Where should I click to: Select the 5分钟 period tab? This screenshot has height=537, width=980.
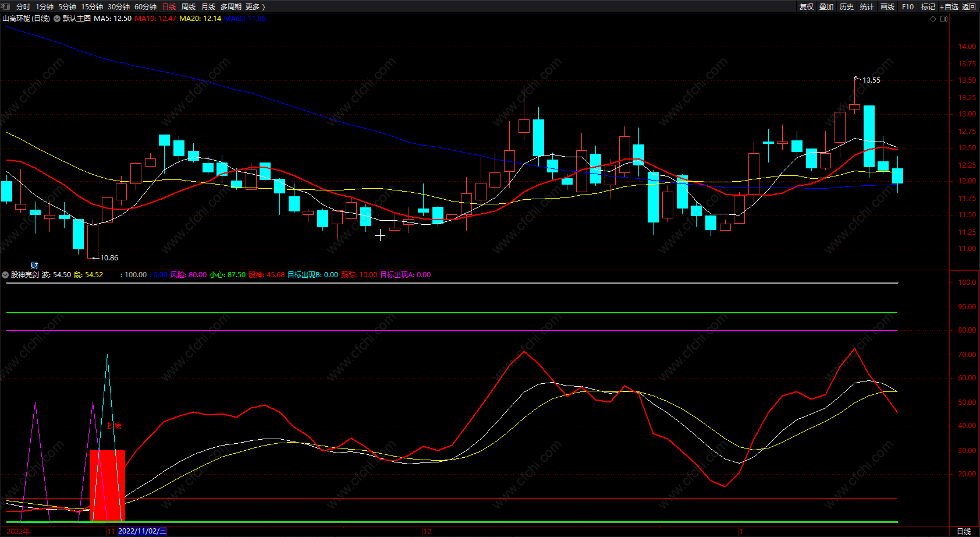pos(67,7)
